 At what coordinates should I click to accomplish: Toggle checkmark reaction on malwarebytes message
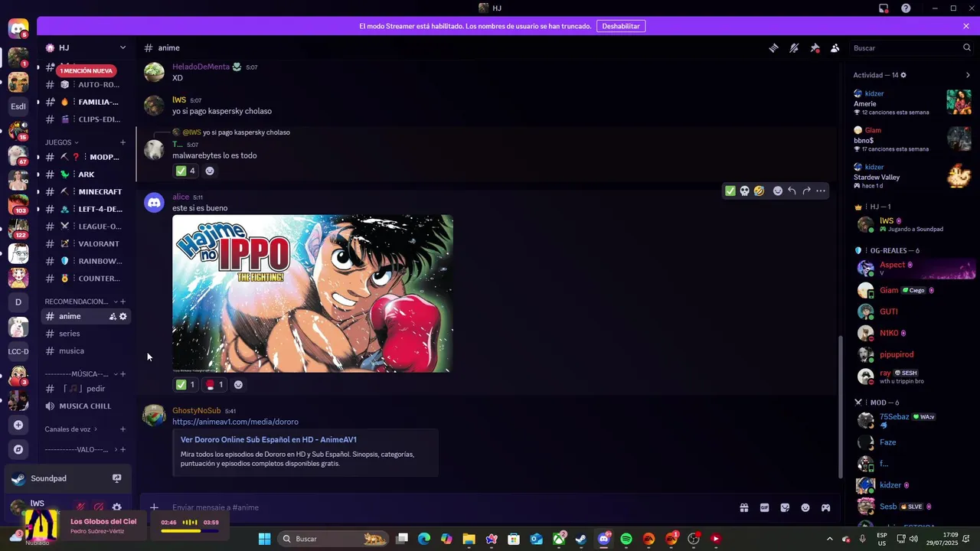[x=185, y=171]
